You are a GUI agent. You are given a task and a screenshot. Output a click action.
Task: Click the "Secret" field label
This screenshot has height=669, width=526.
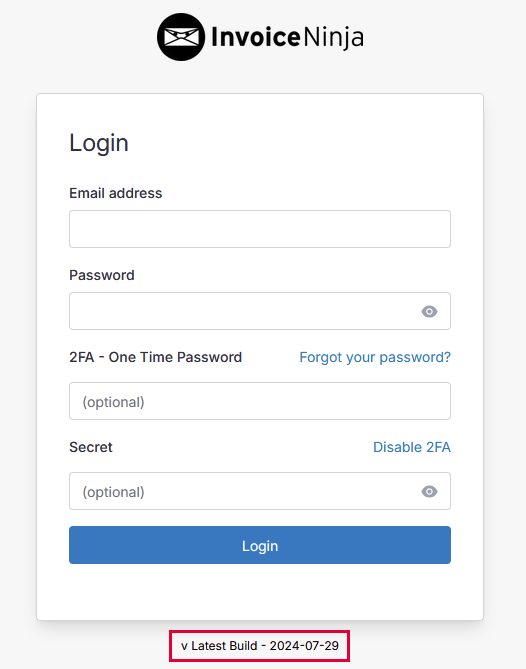coord(91,447)
